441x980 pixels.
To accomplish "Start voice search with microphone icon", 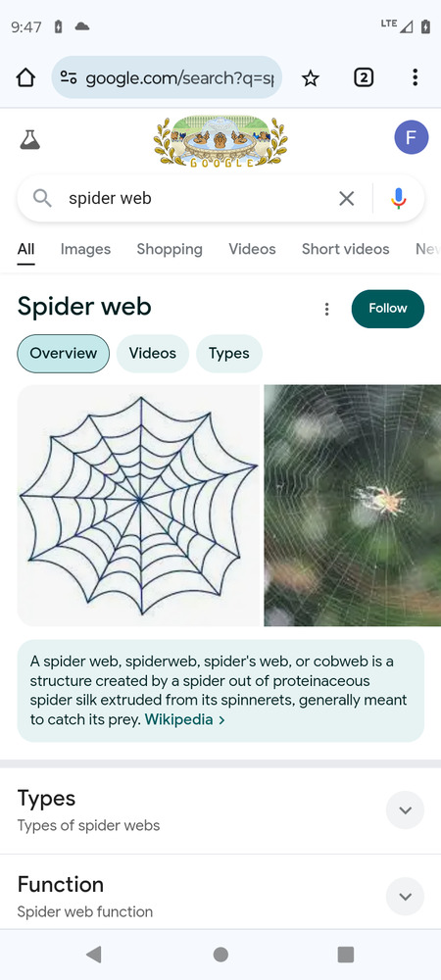I will tap(399, 199).
